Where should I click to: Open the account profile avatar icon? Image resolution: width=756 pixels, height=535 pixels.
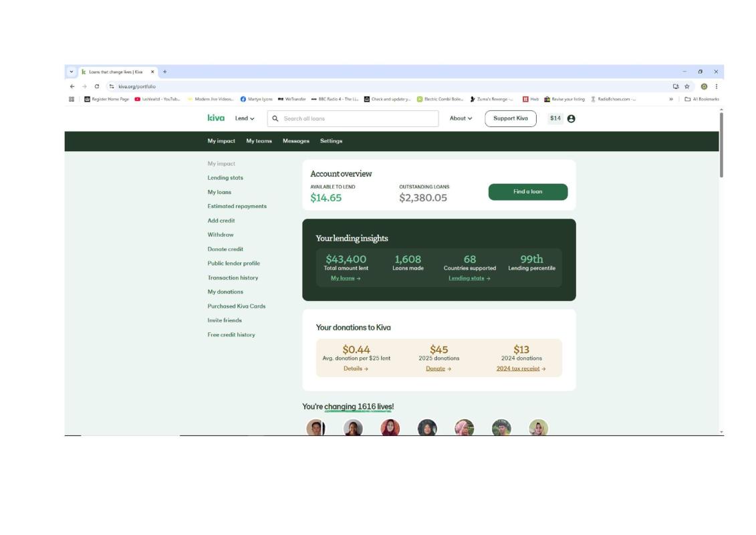pyautogui.click(x=571, y=119)
